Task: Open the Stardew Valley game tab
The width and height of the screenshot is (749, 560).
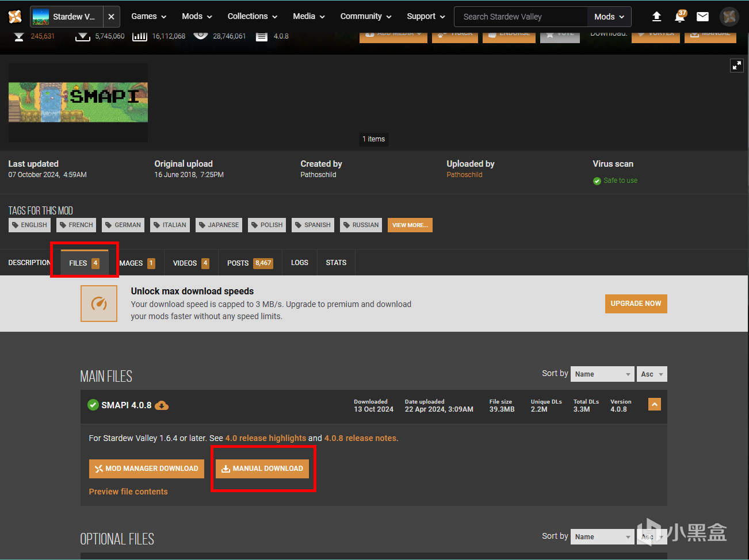Action: [67, 17]
